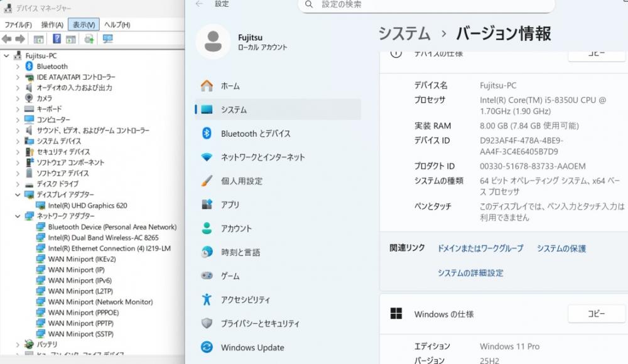Click the ディスク ドライブ icon
This screenshot has width=628, height=364.
point(29,185)
